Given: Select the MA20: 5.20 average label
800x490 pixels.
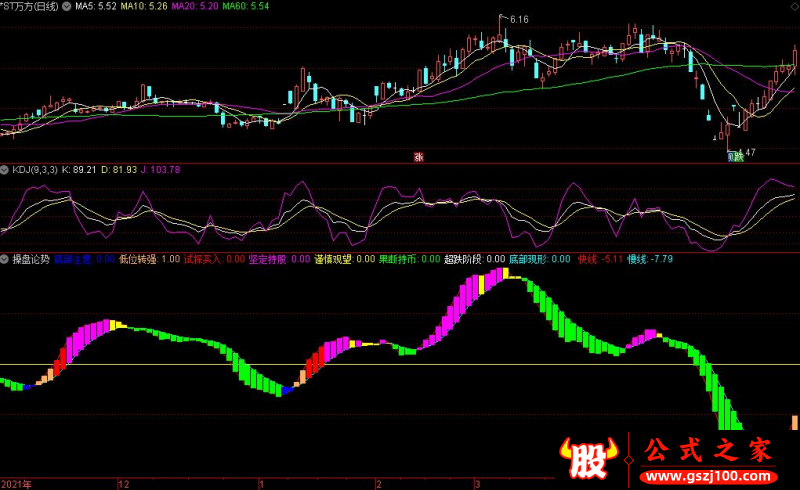Looking at the screenshot, I should tap(194, 7).
